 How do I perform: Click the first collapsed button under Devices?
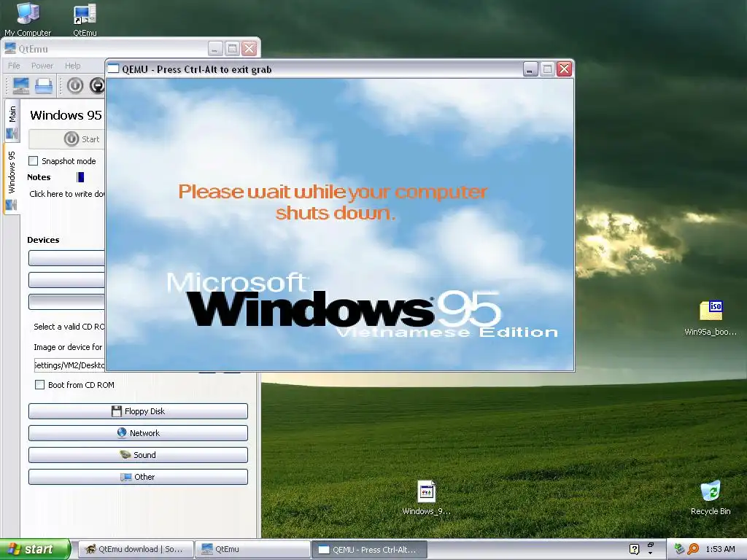click(x=66, y=257)
